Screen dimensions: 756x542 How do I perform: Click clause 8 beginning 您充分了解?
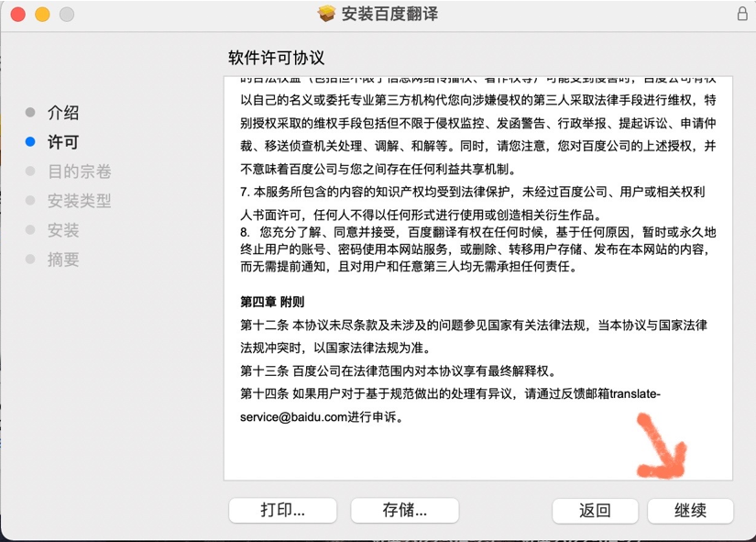(x=477, y=249)
